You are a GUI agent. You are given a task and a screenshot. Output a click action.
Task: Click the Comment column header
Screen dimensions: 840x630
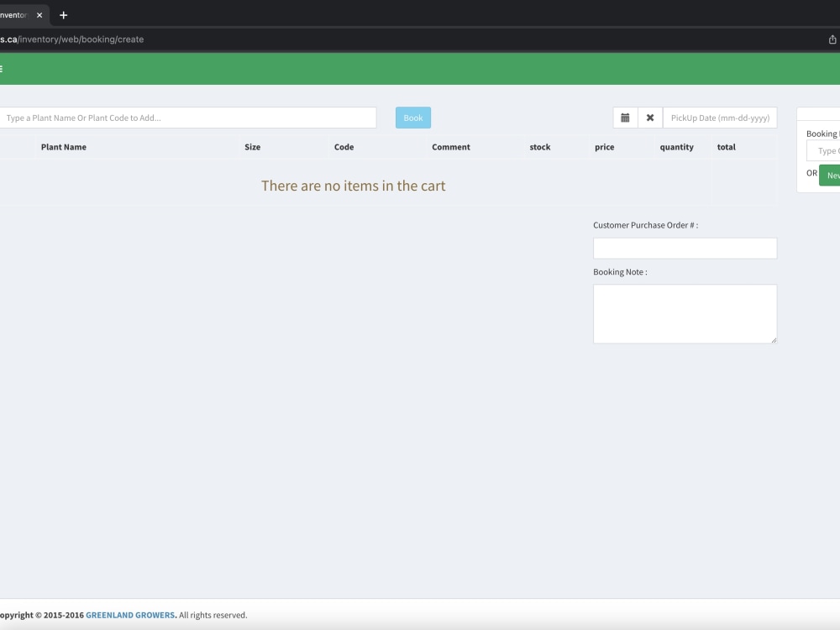tap(451, 147)
